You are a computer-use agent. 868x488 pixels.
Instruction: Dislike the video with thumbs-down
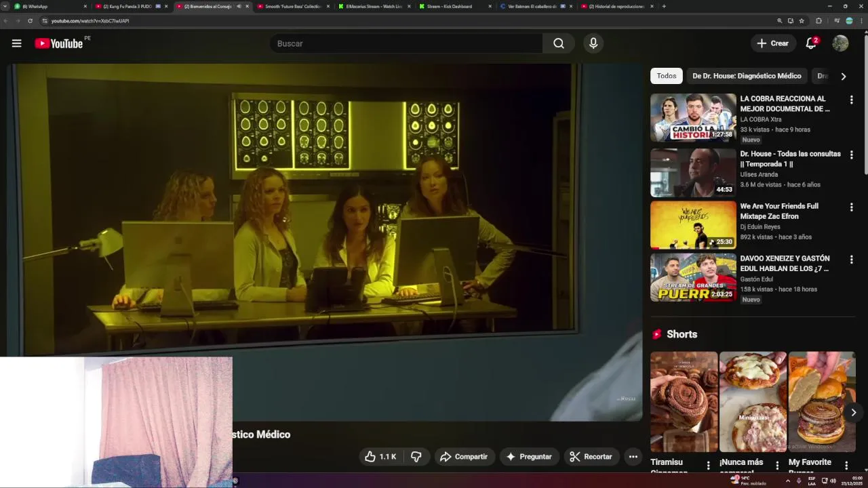tap(416, 457)
